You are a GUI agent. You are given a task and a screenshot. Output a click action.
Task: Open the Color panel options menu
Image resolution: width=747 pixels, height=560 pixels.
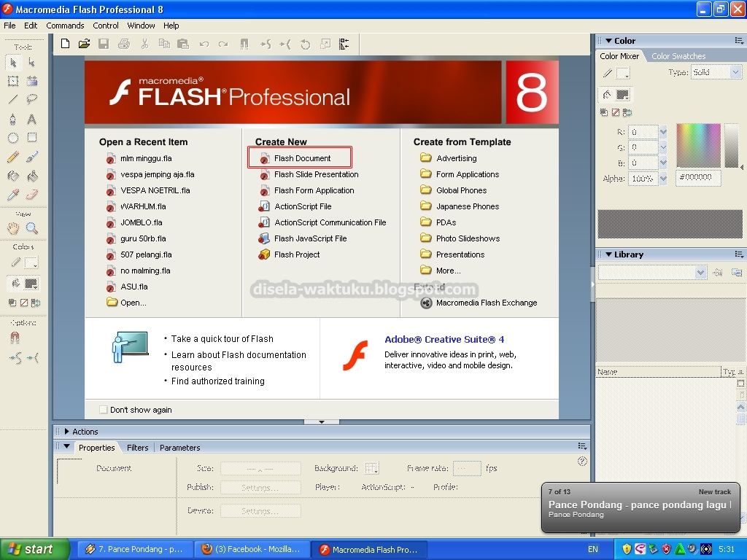click(739, 41)
